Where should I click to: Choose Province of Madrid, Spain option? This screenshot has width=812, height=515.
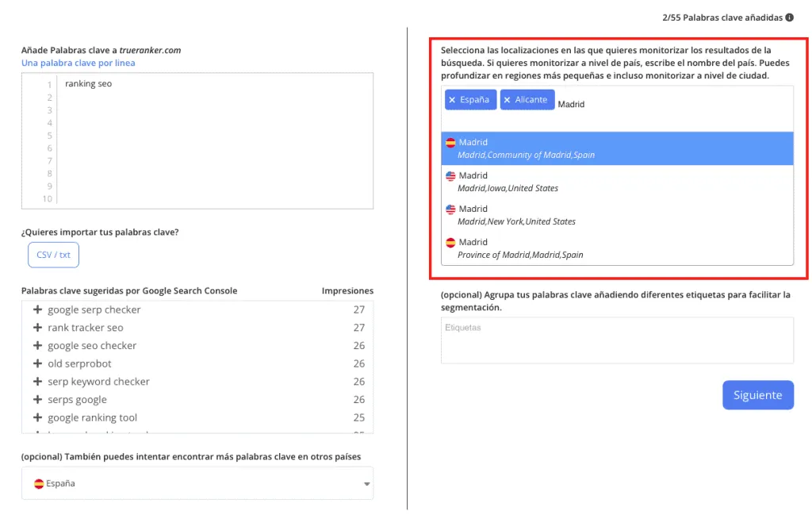tap(617, 248)
